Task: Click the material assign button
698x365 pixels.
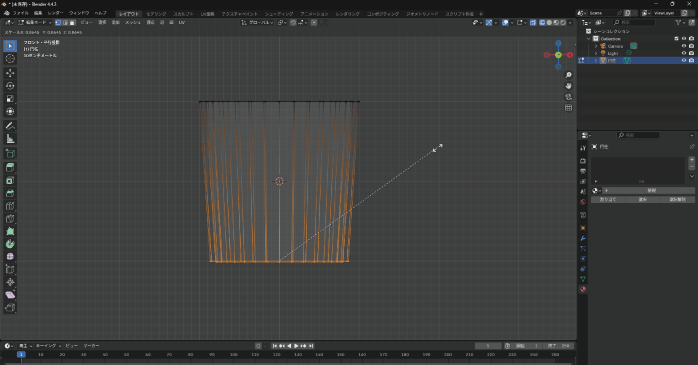Action: (x=608, y=199)
